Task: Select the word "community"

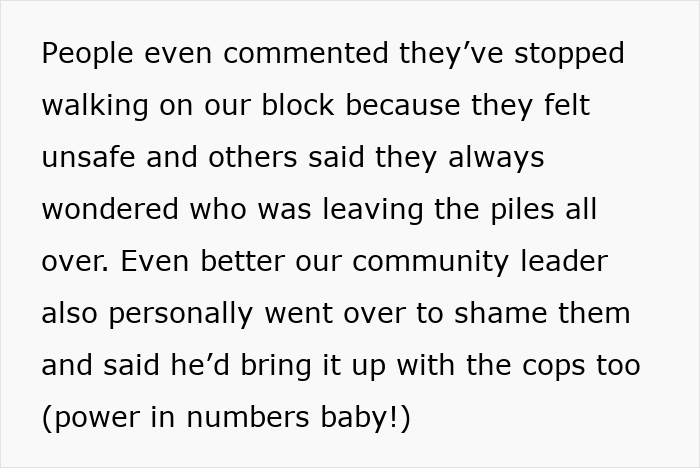Action: coord(430,262)
